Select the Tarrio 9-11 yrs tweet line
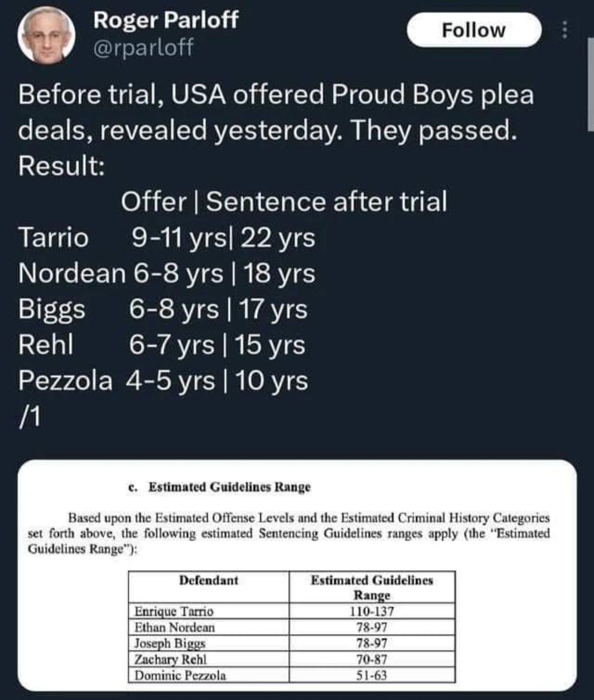This screenshot has height=700, width=594. tap(167, 238)
